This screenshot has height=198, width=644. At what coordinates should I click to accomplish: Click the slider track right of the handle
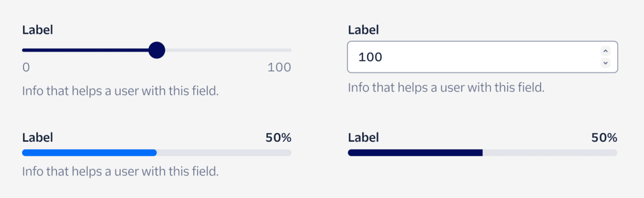click(225, 50)
